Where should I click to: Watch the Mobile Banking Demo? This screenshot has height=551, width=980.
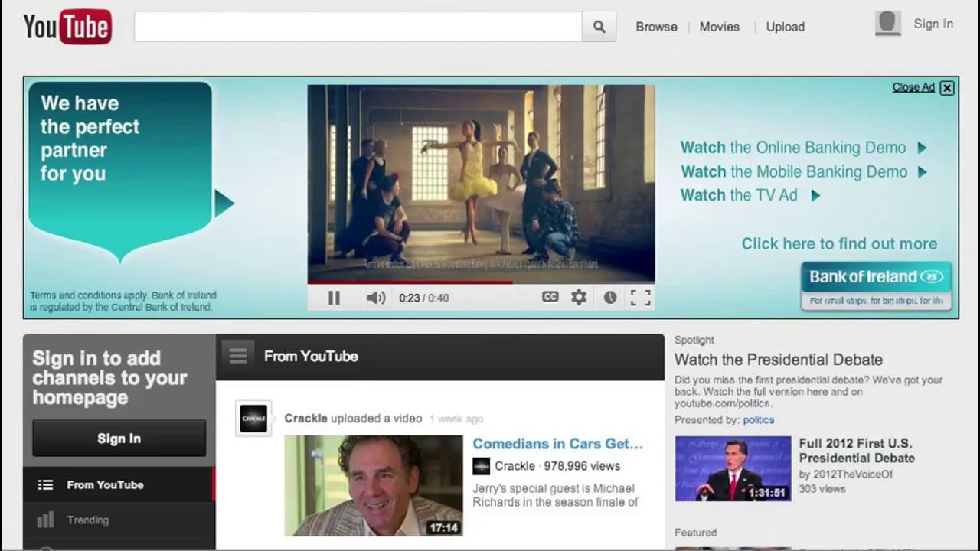[x=804, y=171]
